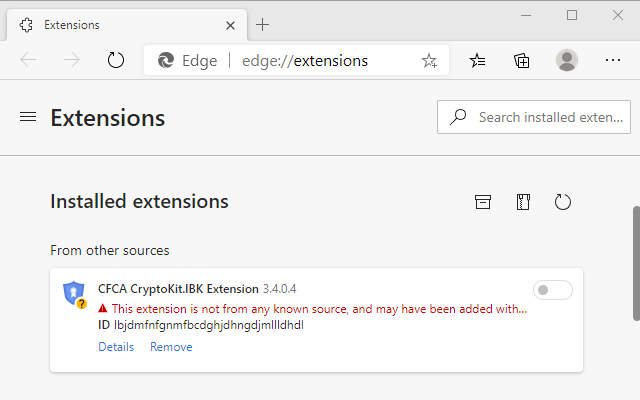
Task: Open a new tab with plus button
Action: pyautogui.click(x=263, y=24)
